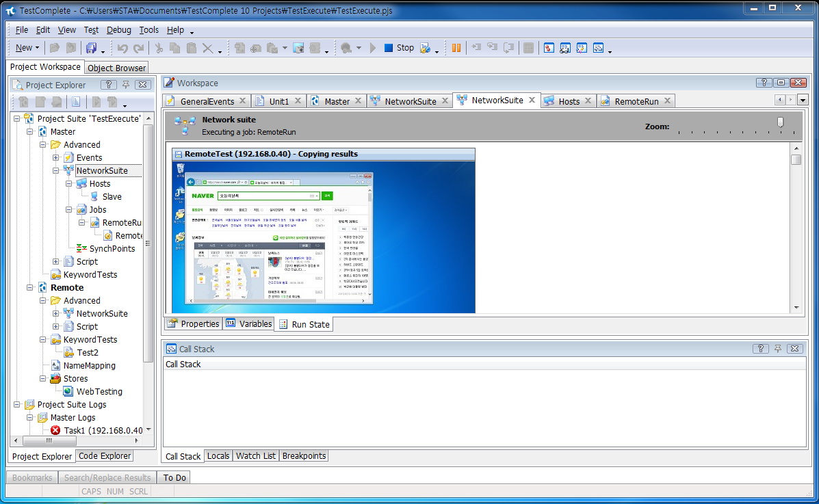Pin the Project Explorer panel
This screenshot has height=504, width=819.
click(126, 85)
